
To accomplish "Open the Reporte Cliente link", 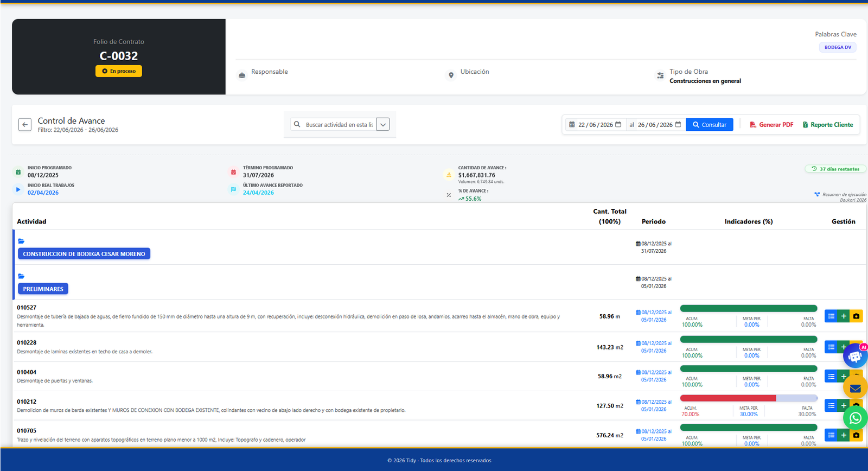I will tap(828, 125).
